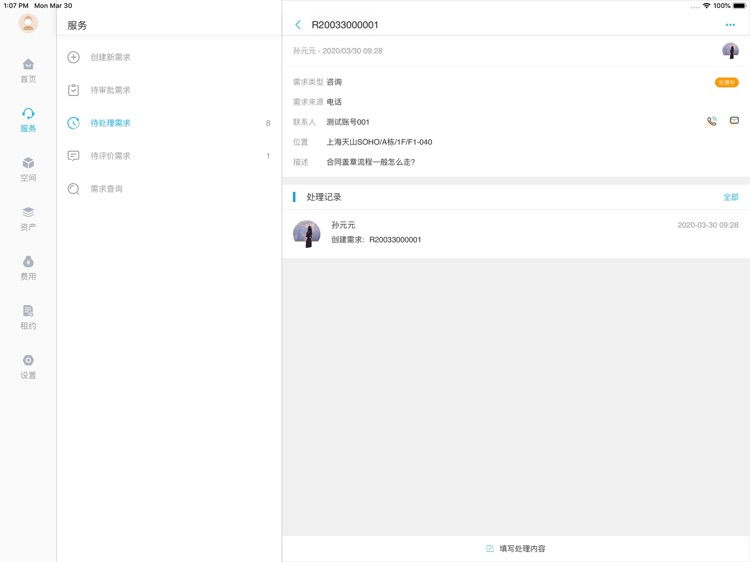Click the plus icon for 创建新需求

73,57
